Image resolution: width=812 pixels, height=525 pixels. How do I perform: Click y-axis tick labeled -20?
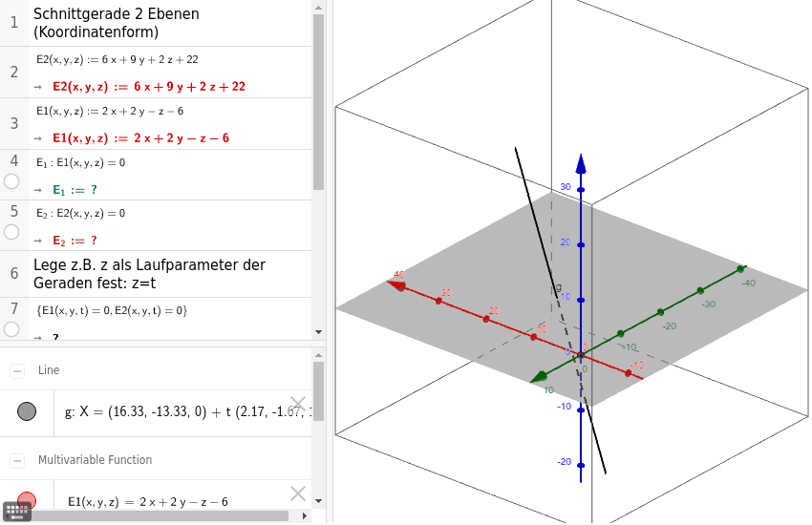click(x=660, y=312)
